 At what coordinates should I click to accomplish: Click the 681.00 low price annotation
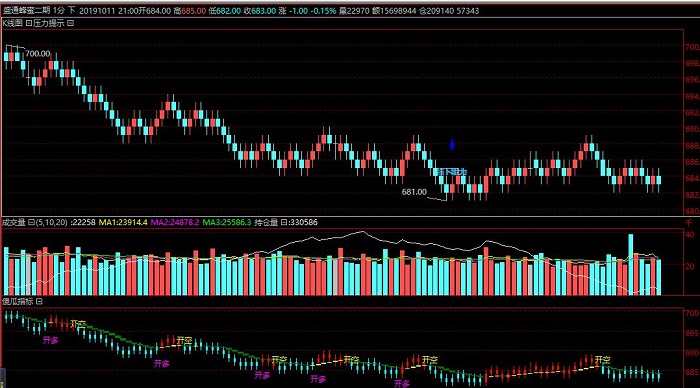tap(414, 192)
